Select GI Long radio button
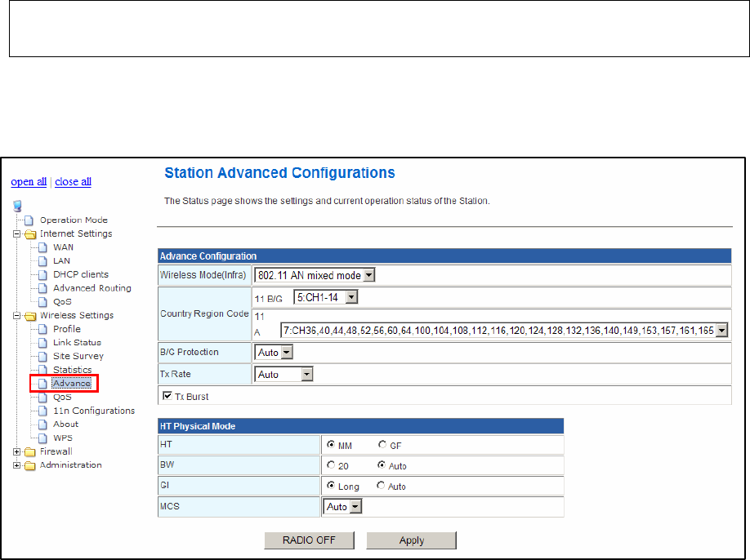The width and height of the screenshot is (750, 560). coord(331,486)
